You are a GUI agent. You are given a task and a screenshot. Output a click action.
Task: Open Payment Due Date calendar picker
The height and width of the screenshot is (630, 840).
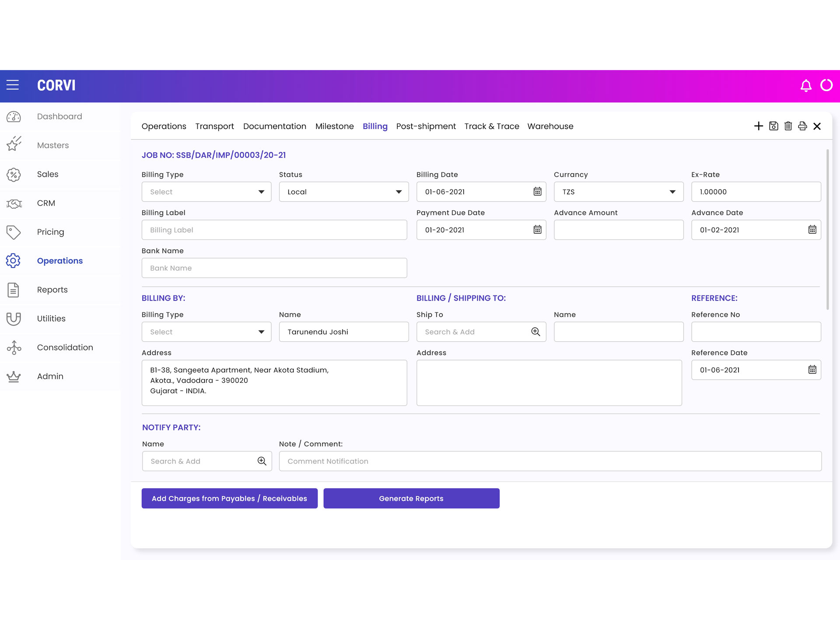coord(537,230)
